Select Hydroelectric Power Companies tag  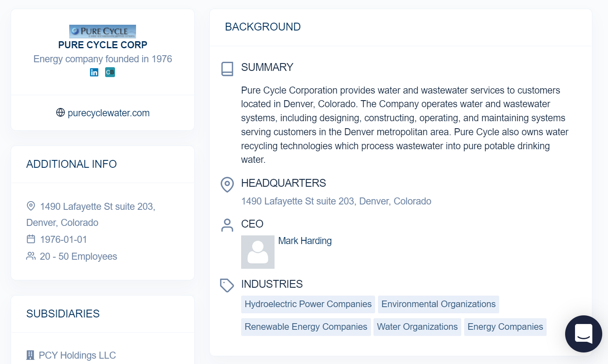(308, 304)
